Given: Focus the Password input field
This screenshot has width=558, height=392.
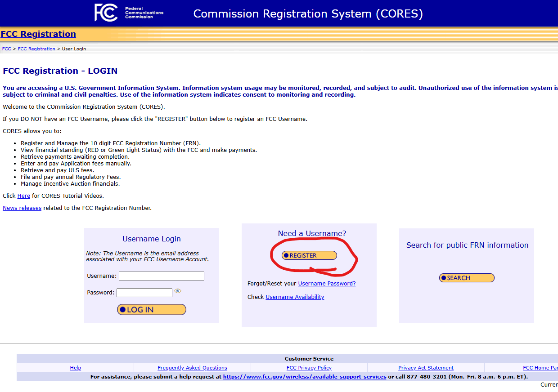Looking at the screenshot, I should pyautogui.click(x=144, y=293).
